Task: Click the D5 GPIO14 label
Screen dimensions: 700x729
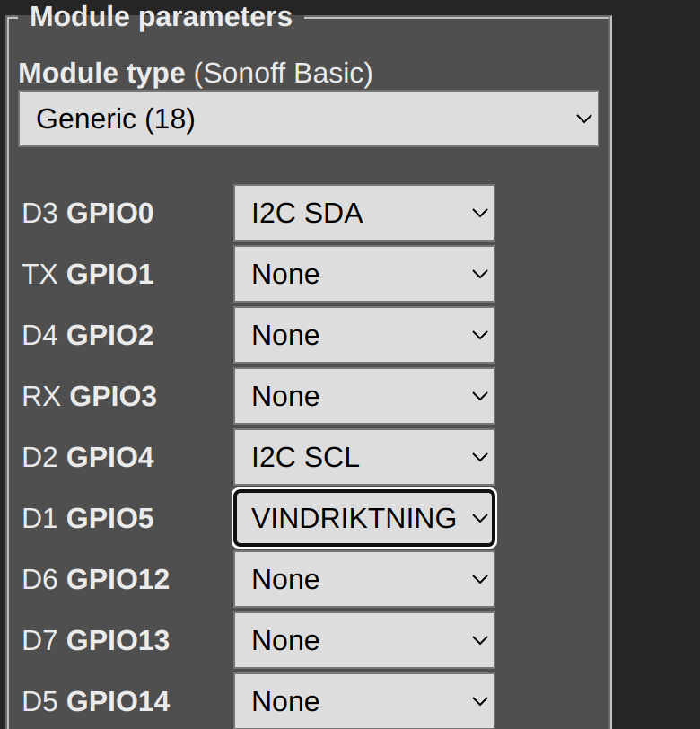Action: point(96,701)
